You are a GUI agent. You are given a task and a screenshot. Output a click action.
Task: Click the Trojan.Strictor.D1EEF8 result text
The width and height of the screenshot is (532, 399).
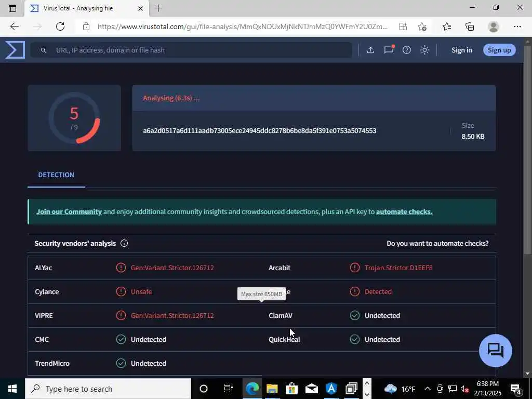[x=398, y=268]
